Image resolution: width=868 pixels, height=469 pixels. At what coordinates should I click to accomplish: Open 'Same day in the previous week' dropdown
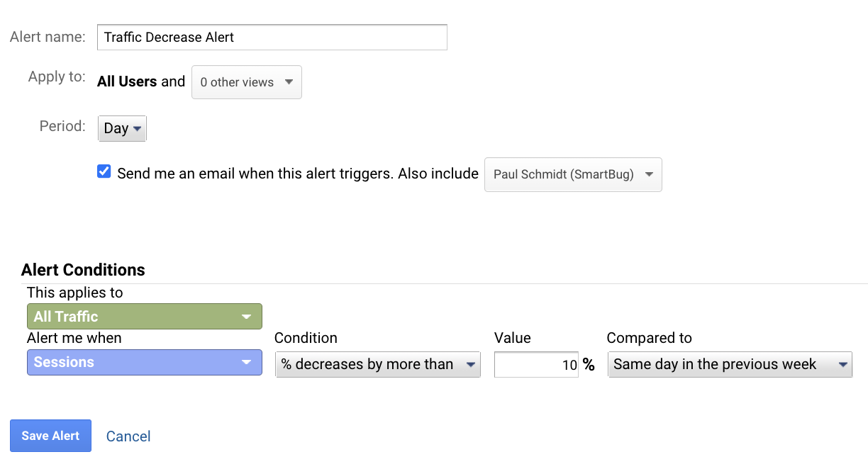tap(730, 364)
